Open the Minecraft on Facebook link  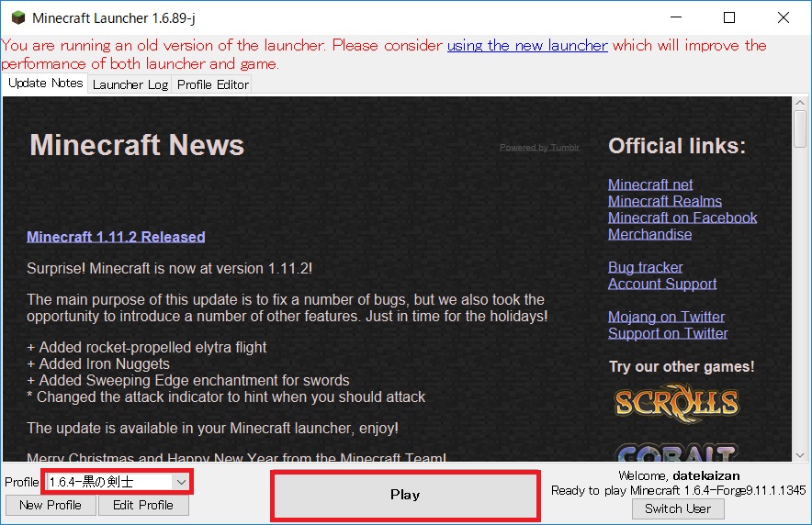[x=682, y=218]
